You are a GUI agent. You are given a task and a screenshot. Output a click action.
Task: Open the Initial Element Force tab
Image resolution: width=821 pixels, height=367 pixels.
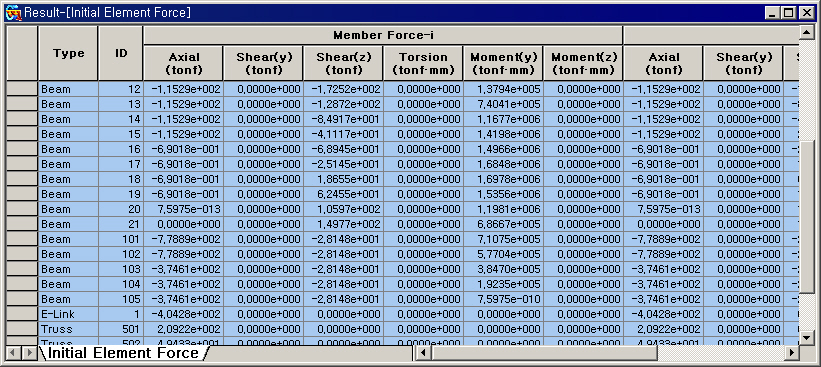pos(124,353)
